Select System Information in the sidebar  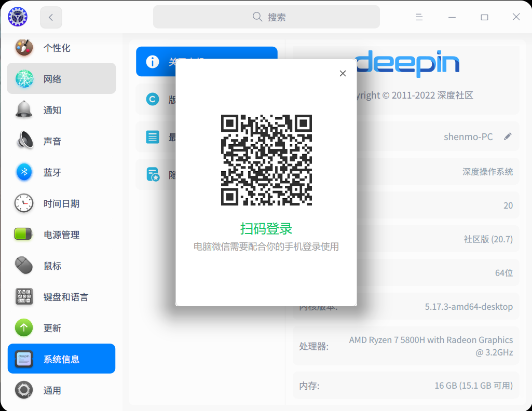61,359
